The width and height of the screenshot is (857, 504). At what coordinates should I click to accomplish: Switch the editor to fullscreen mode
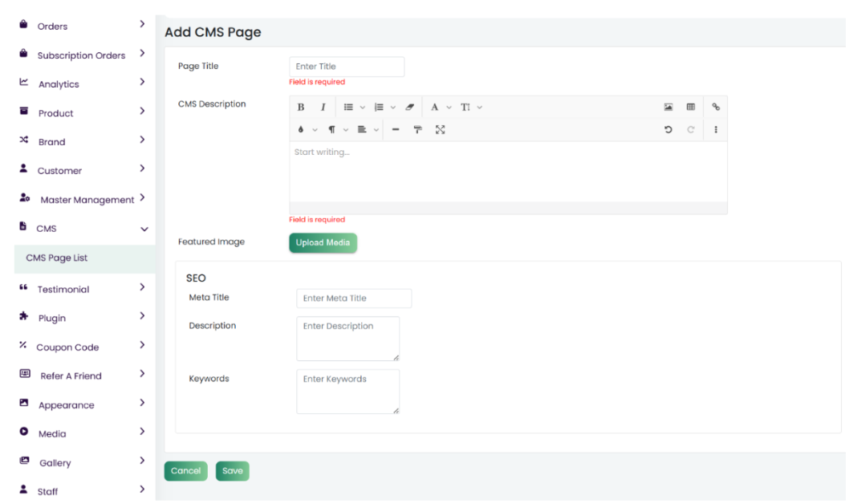coord(440,129)
